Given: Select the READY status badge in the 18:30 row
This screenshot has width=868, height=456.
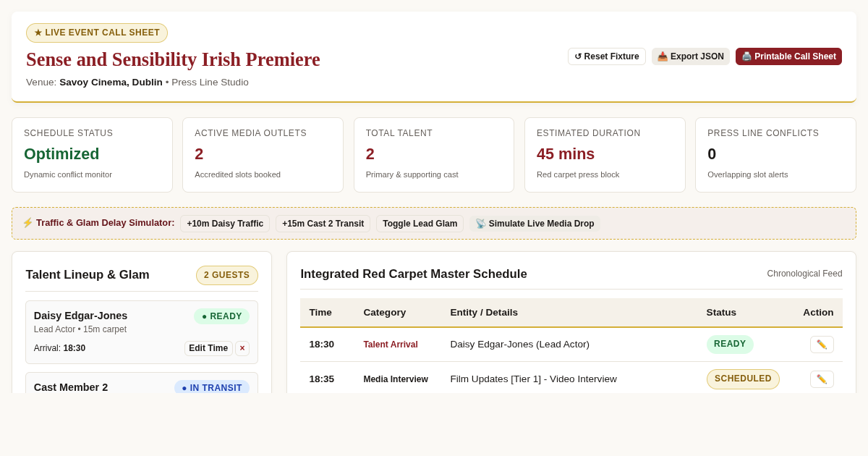Looking at the screenshot, I should click(730, 345).
